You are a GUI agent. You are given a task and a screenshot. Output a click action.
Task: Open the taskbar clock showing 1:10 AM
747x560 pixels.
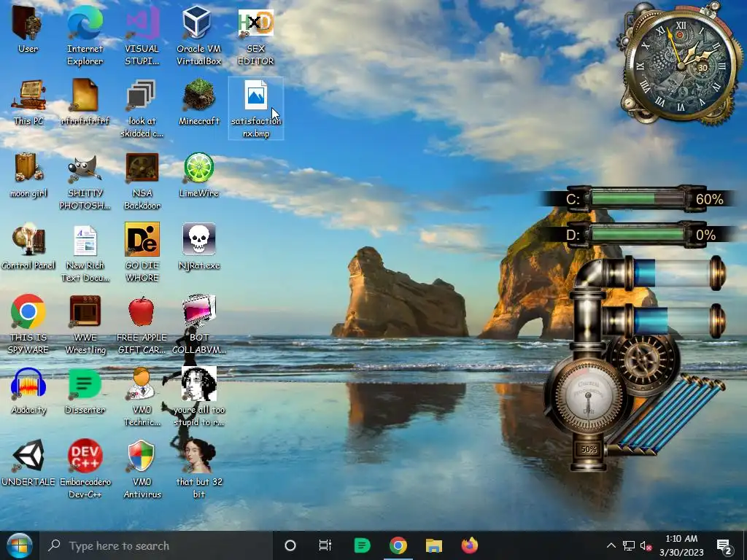681,545
